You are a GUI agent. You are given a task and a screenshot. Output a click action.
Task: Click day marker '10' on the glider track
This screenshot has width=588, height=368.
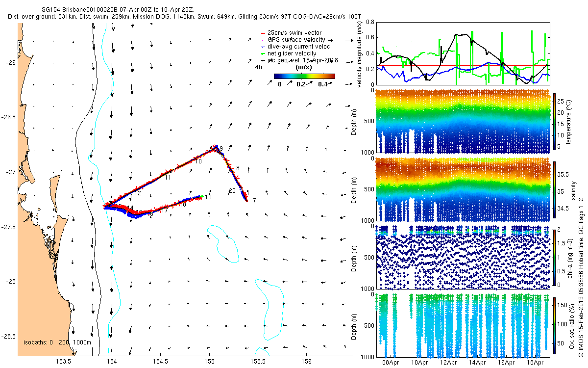pyautogui.click(x=198, y=161)
